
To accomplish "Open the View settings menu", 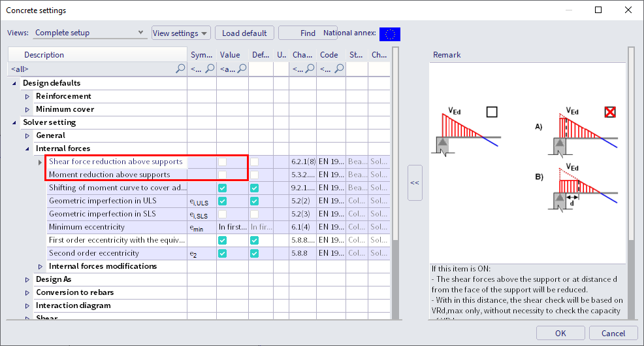I will pyautogui.click(x=181, y=33).
